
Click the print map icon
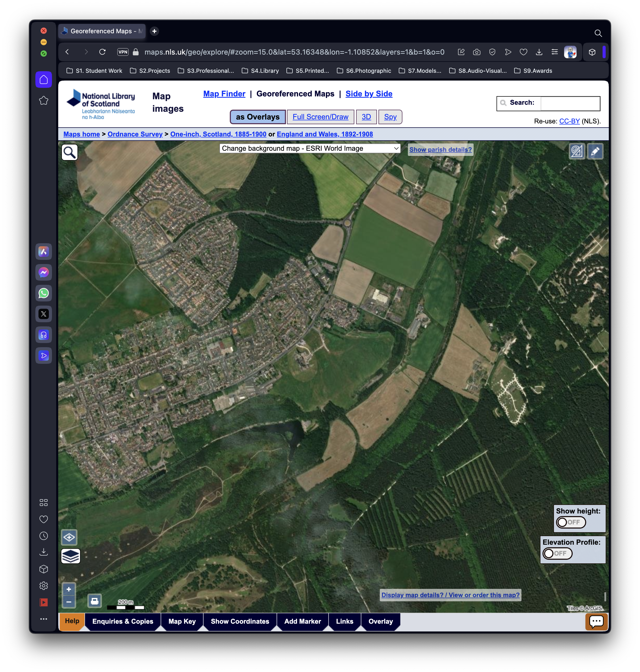(x=95, y=601)
